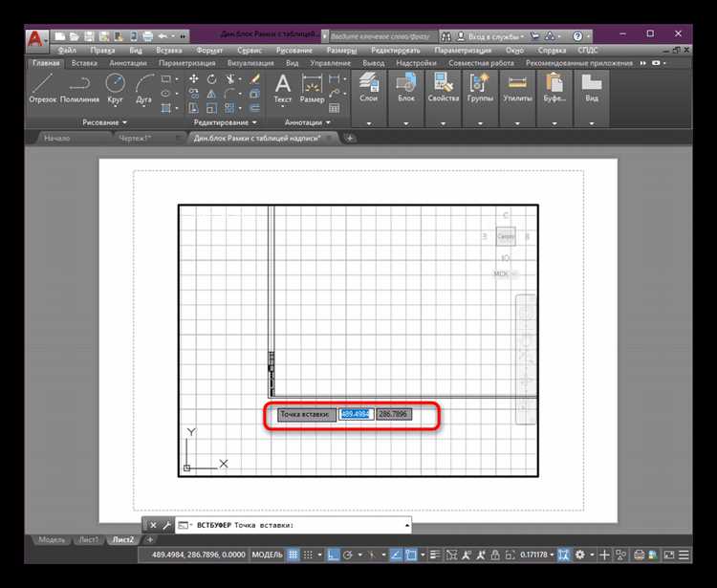The image size is (717, 588).
Task: Toggle object snap square icon in status bar
Action: (411, 555)
